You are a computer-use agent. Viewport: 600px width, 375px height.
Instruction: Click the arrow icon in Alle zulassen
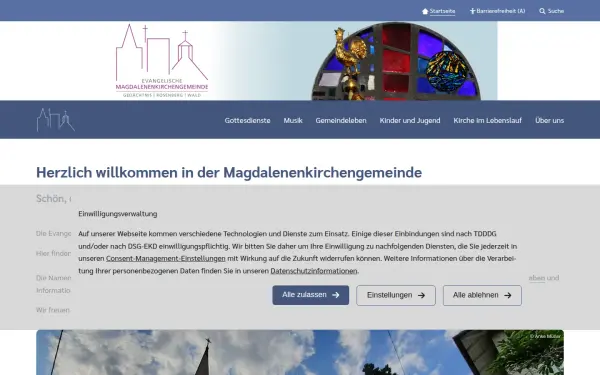(x=336, y=295)
